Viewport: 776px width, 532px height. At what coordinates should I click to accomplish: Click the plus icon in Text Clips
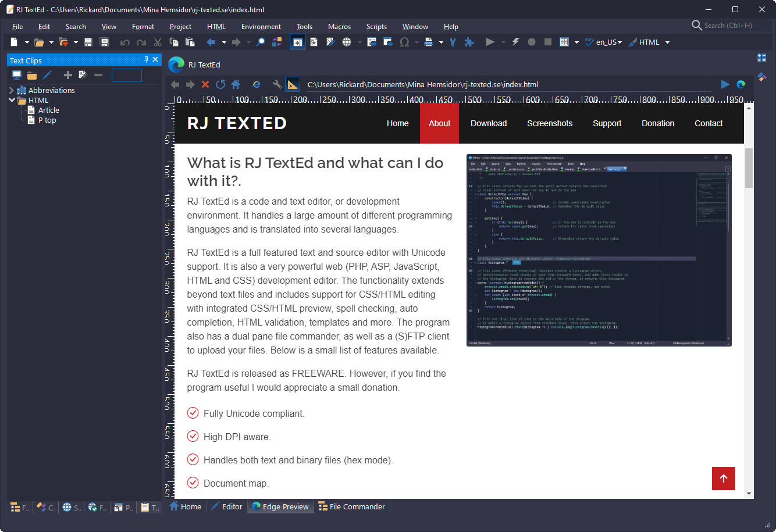68,75
